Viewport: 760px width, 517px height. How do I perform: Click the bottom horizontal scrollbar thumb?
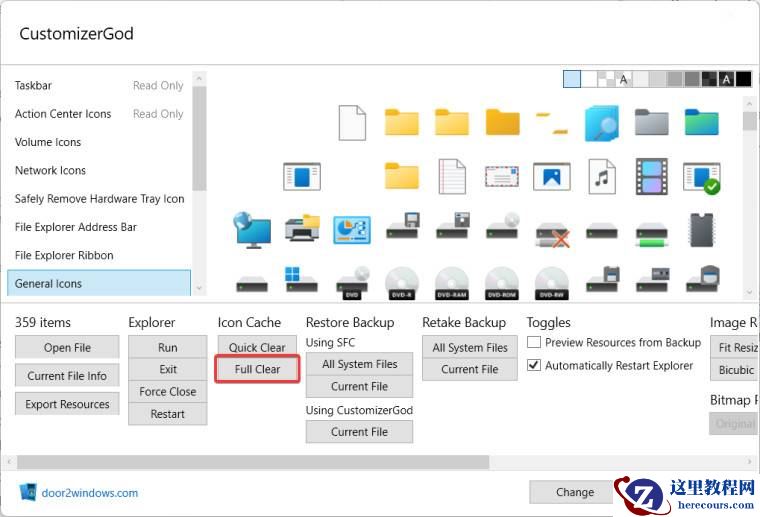point(253,462)
